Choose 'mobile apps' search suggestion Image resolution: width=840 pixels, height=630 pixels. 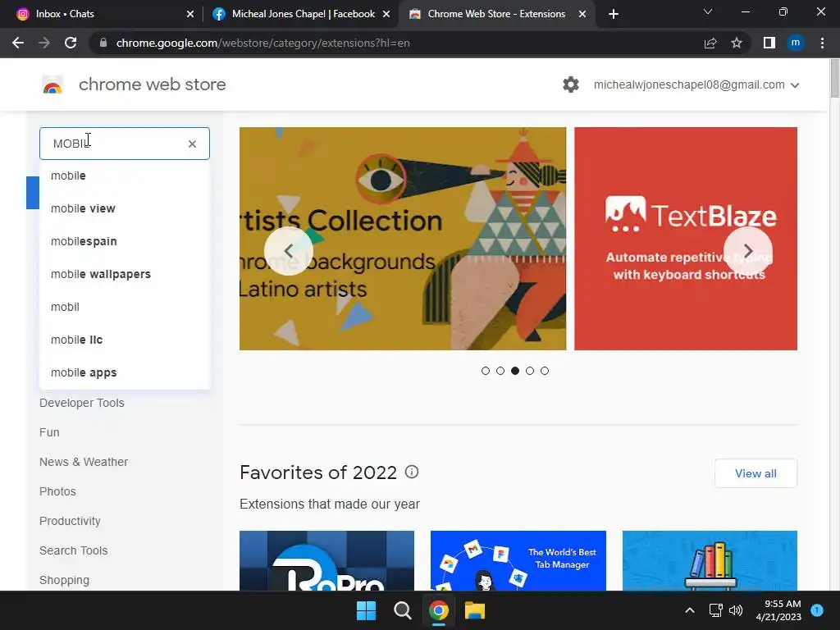(x=125, y=372)
